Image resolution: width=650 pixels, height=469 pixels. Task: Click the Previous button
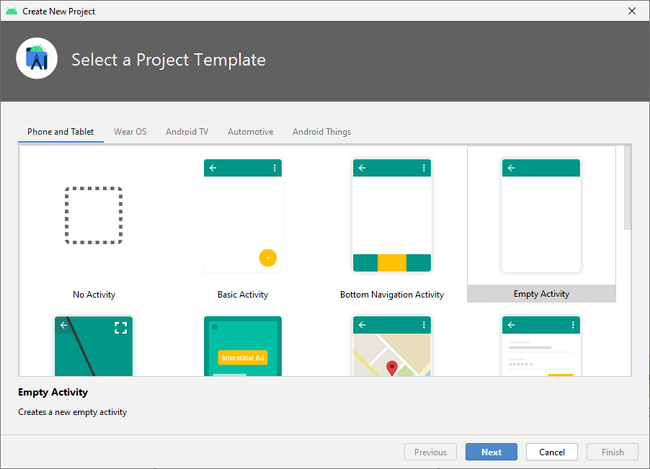pyautogui.click(x=431, y=452)
